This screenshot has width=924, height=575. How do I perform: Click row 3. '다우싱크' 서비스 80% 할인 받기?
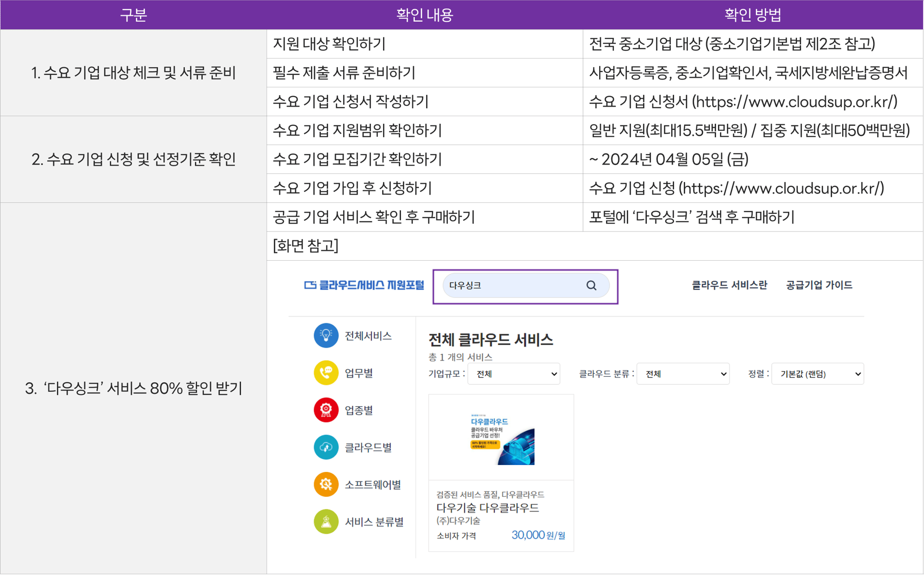click(x=134, y=388)
